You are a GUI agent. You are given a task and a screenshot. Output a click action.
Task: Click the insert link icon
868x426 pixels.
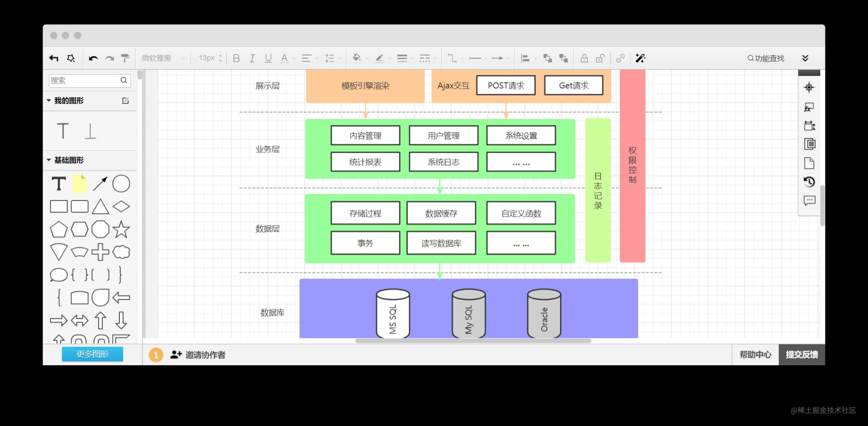[x=620, y=58]
